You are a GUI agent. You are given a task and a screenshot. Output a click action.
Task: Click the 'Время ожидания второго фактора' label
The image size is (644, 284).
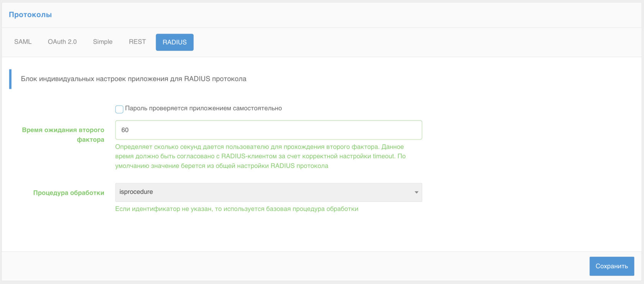[63, 135]
